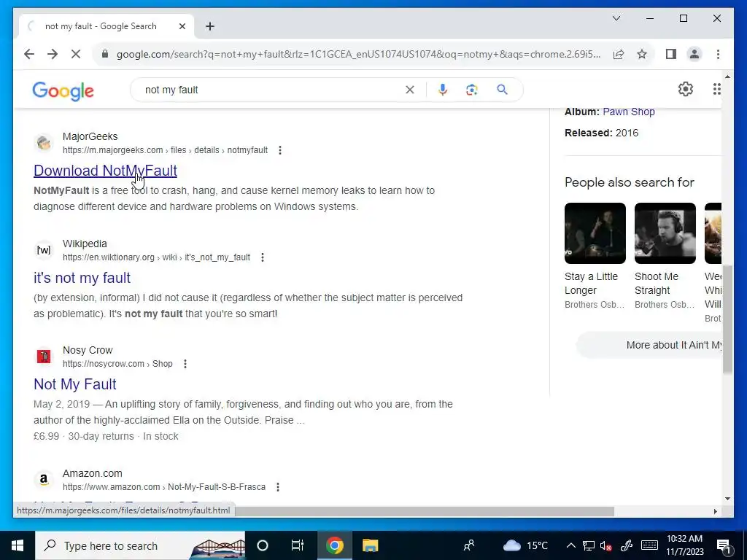
Task: Open Task View on taskbar
Action: tap(298, 545)
